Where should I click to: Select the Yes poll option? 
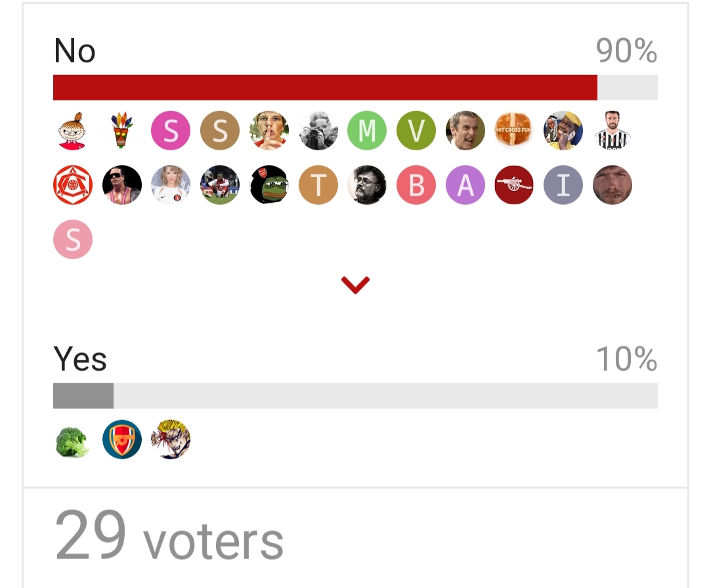click(x=80, y=359)
